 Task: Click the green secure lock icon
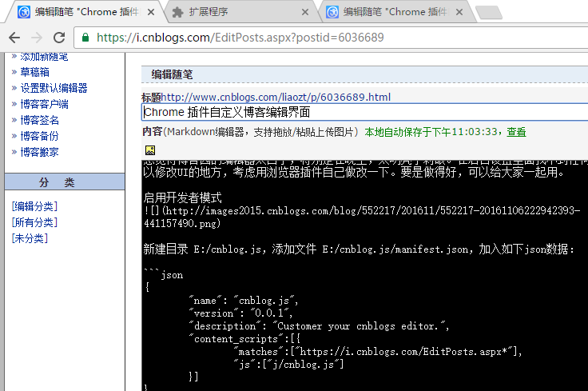[x=85, y=37]
